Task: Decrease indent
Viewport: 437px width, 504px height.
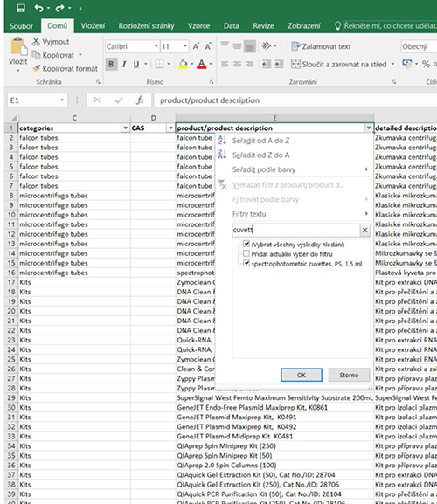Action: pos(266,64)
